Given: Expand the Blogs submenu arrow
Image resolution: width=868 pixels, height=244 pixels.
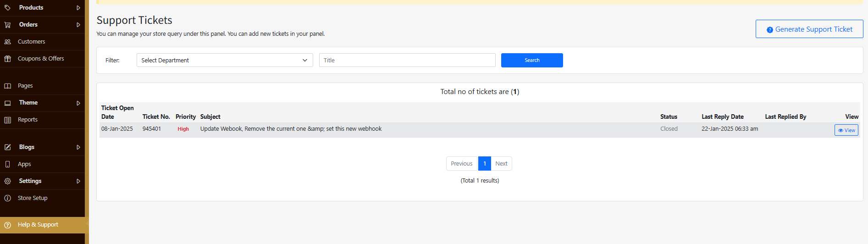Looking at the screenshot, I should (x=78, y=147).
